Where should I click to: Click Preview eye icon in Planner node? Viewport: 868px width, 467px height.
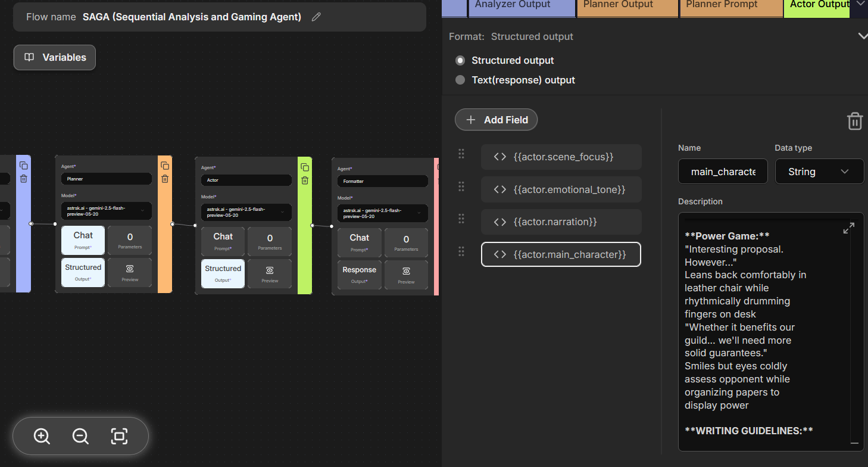click(130, 269)
